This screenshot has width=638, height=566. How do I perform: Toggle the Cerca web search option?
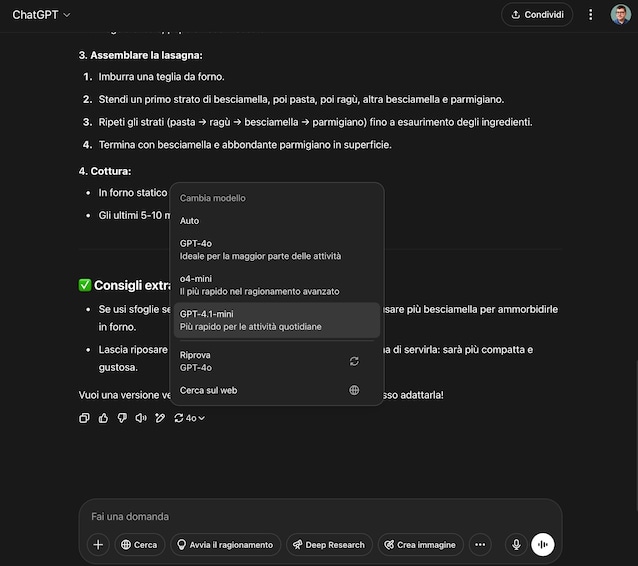[140, 544]
